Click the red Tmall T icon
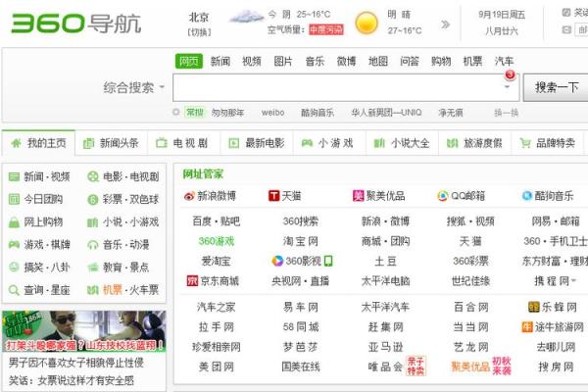 point(274,196)
